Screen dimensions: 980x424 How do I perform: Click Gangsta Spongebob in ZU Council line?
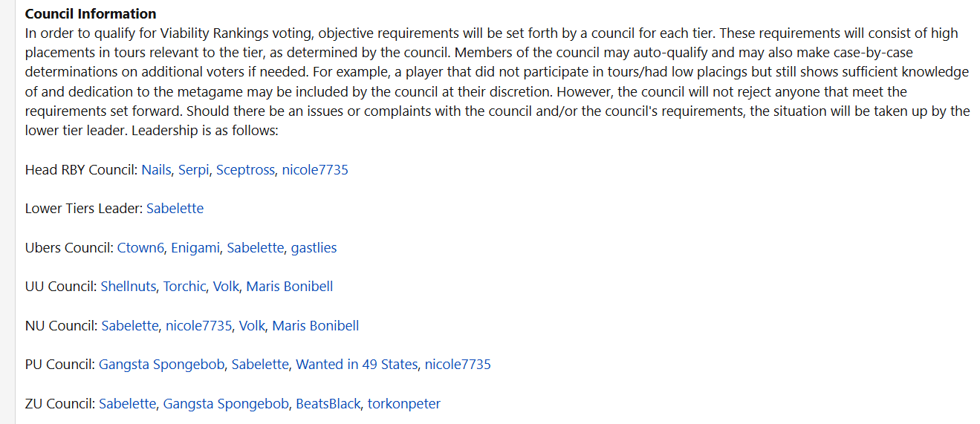click(226, 403)
